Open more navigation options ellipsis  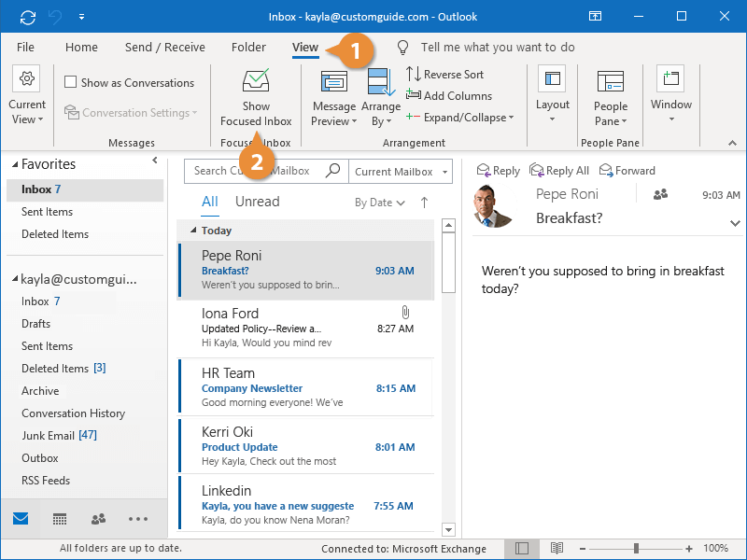[138, 519]
